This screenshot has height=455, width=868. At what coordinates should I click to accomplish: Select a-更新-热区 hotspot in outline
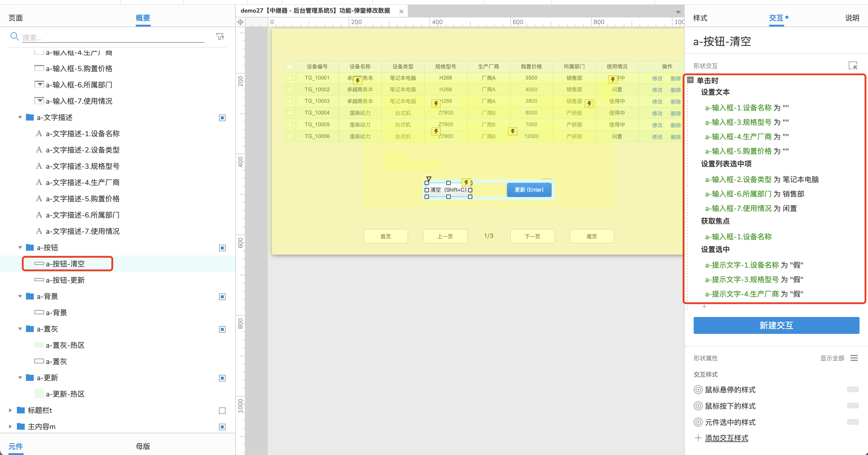point(65,394)
